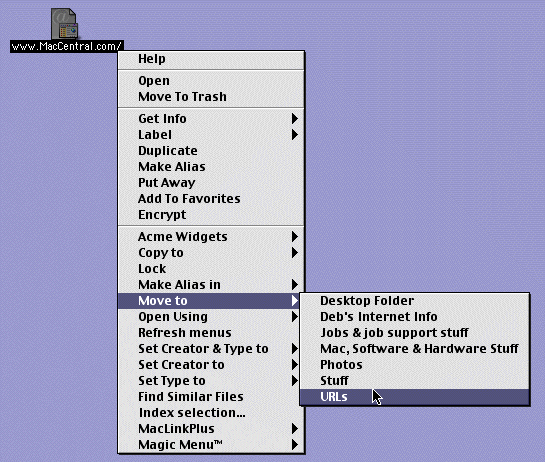The width and height of the screenshot is (545, 462).
Task: Choose Move To Trash from context menu
Action: [211, 97]
